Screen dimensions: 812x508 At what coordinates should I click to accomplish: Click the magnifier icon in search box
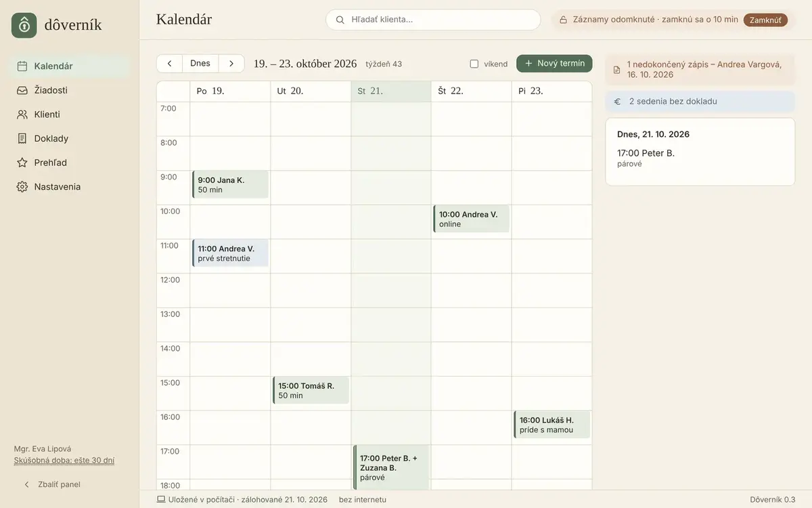click(340, 20)
